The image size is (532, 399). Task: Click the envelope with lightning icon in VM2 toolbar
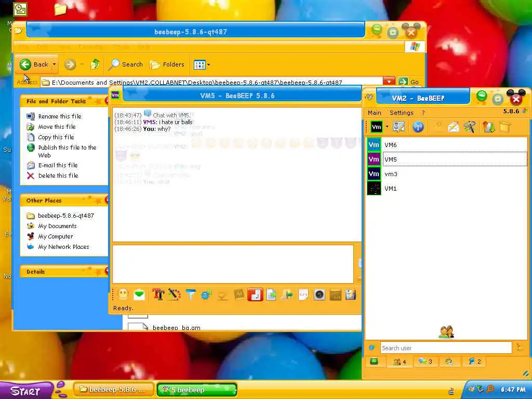click(x=453, y=127)
